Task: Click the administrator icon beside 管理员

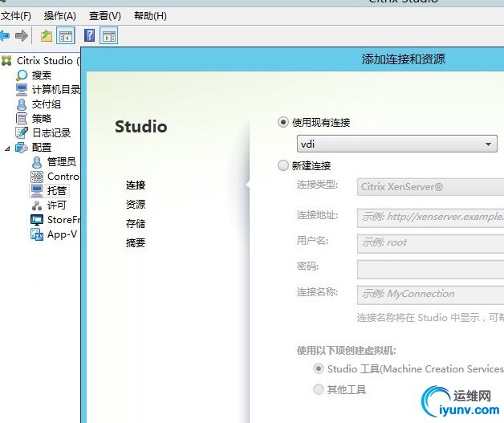Action: click(37, 162)
